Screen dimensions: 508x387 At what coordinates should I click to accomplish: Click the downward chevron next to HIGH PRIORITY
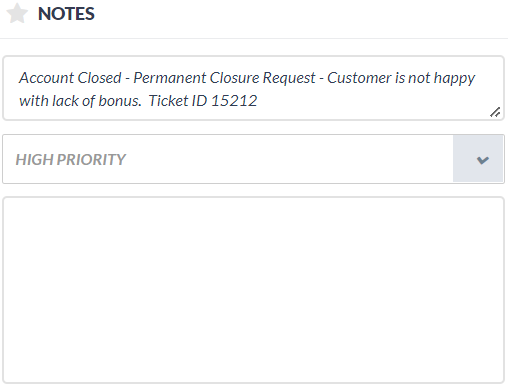click(x=483, y=160)
